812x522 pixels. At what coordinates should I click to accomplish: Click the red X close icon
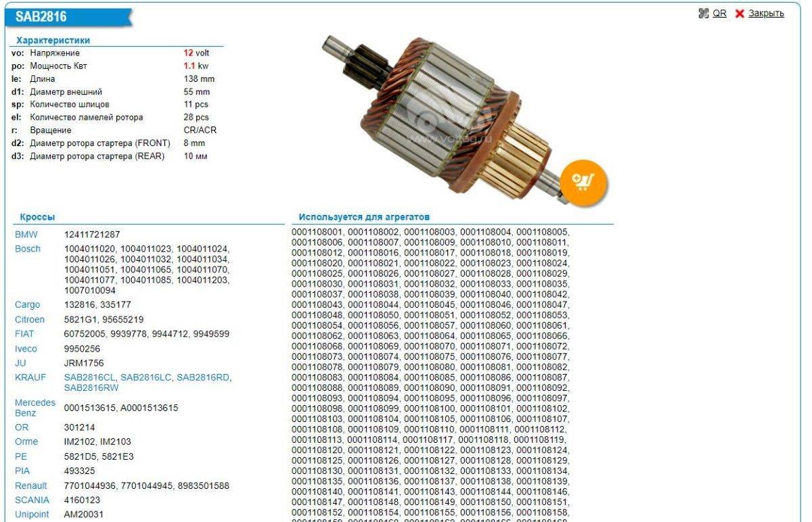click(x=740, y=14)
